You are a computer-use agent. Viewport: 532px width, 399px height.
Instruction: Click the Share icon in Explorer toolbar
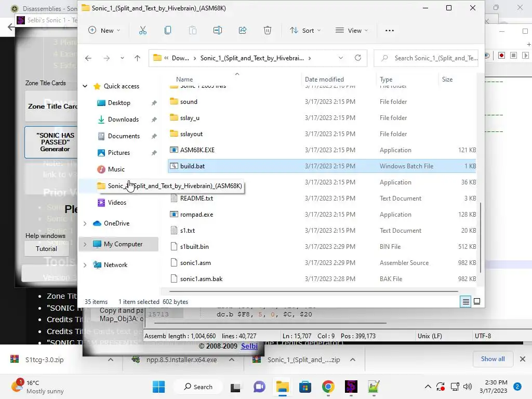243,31
